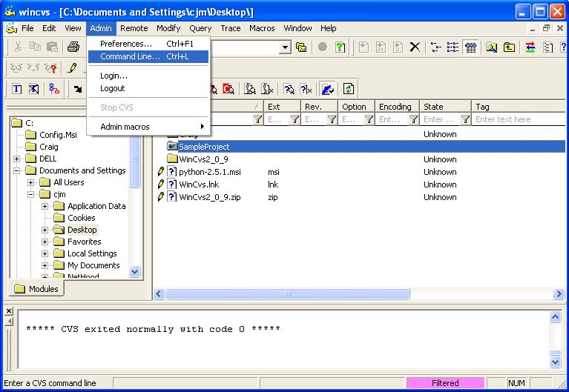Click the yellow pencil edit icon
This screenshot has height=392, width=569.
(x=72, y=68)
